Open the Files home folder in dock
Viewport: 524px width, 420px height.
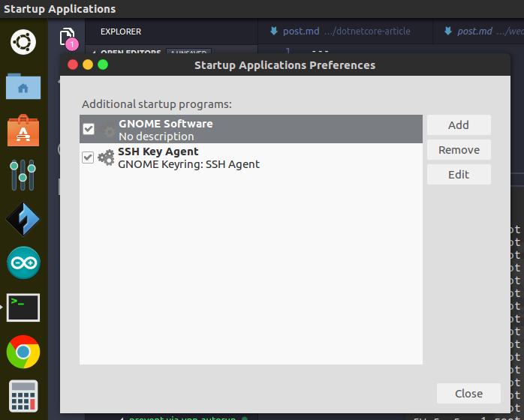(23, 86)
